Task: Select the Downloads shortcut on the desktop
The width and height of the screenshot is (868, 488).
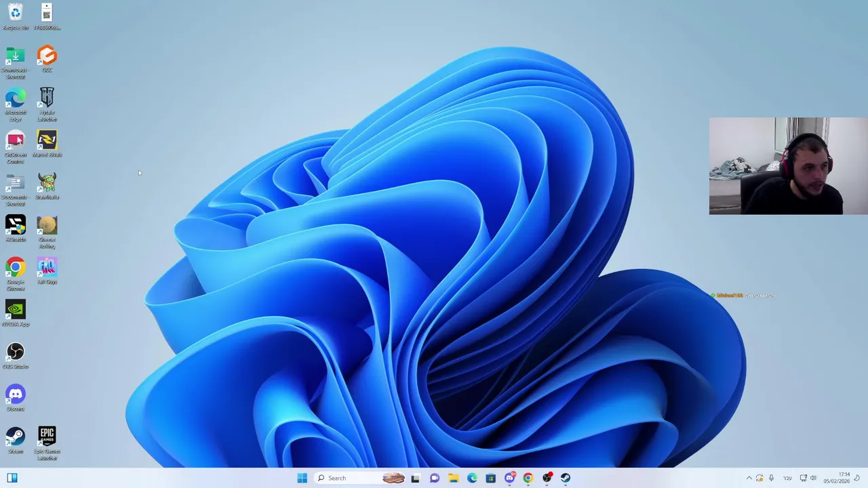Action: [16, 63]
